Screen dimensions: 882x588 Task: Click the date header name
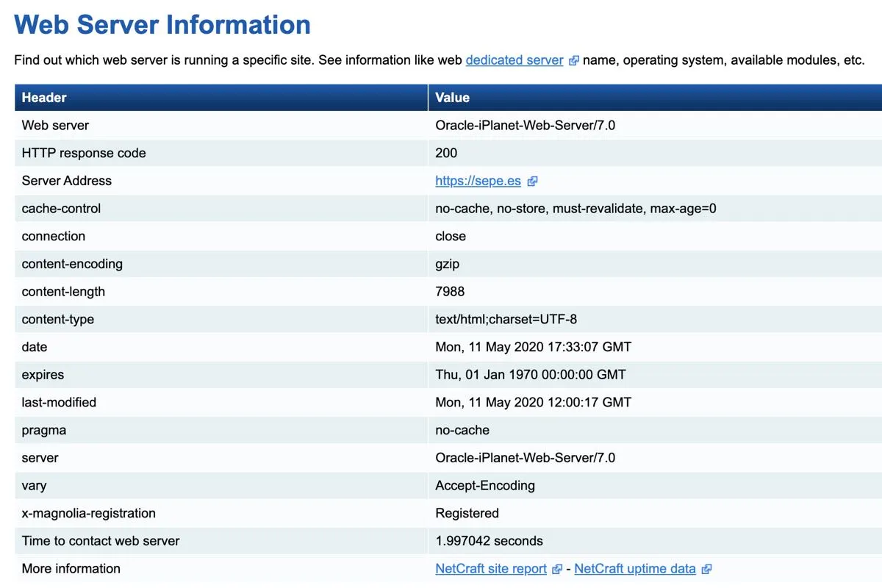click(x=35, y=347)
